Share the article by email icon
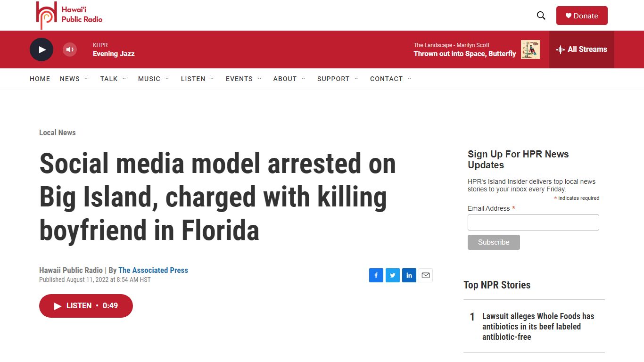Screen dimensions: 644x362 pyautogui.click(x=426, y=275)
